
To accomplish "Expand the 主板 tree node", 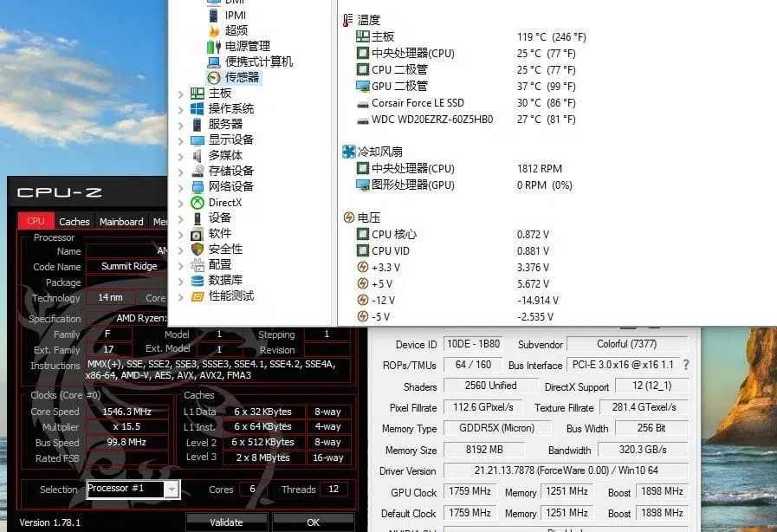I will point(181,94).
